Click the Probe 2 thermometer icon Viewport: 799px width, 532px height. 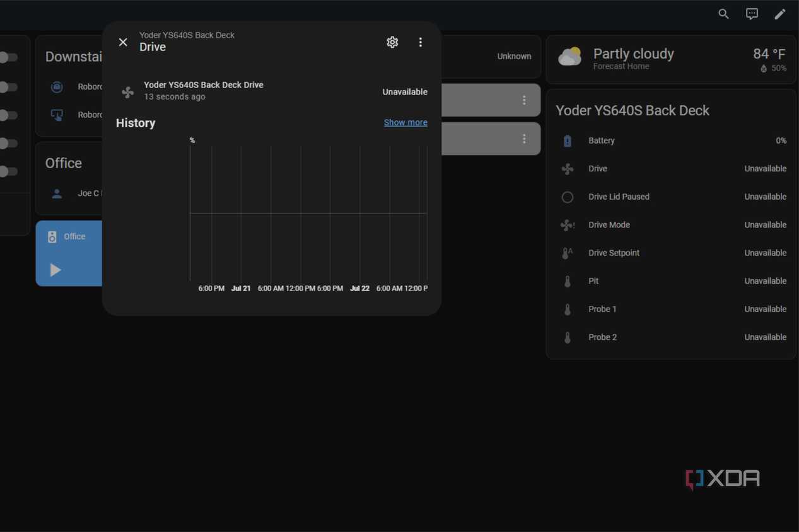[568, 337]
